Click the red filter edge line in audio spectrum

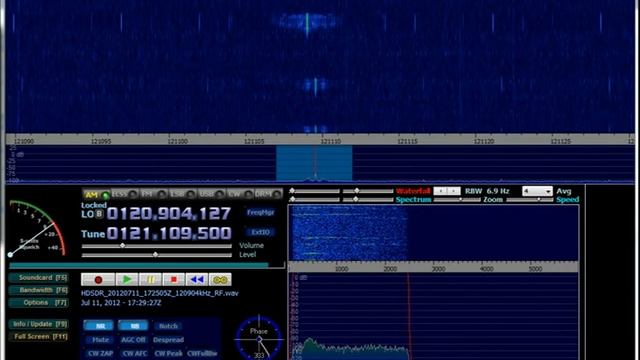click(x=408, y=316)
